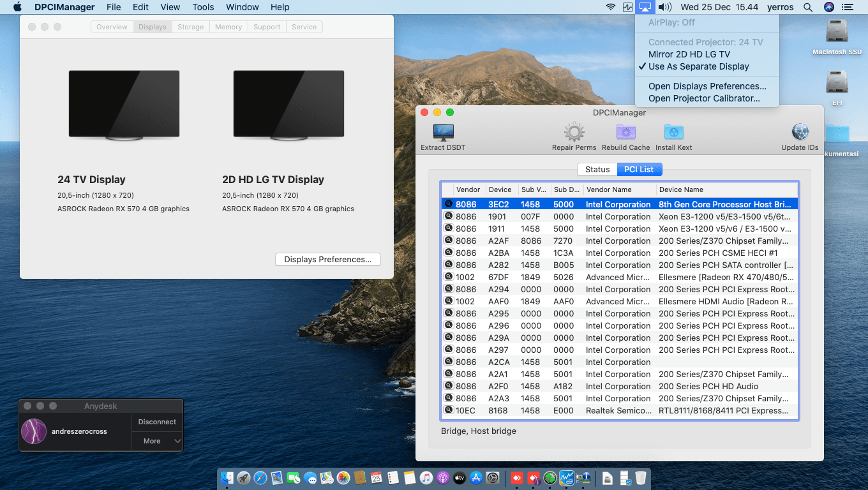868x490 pixels.
Task: Open the Tools menu
Action: 203,8
